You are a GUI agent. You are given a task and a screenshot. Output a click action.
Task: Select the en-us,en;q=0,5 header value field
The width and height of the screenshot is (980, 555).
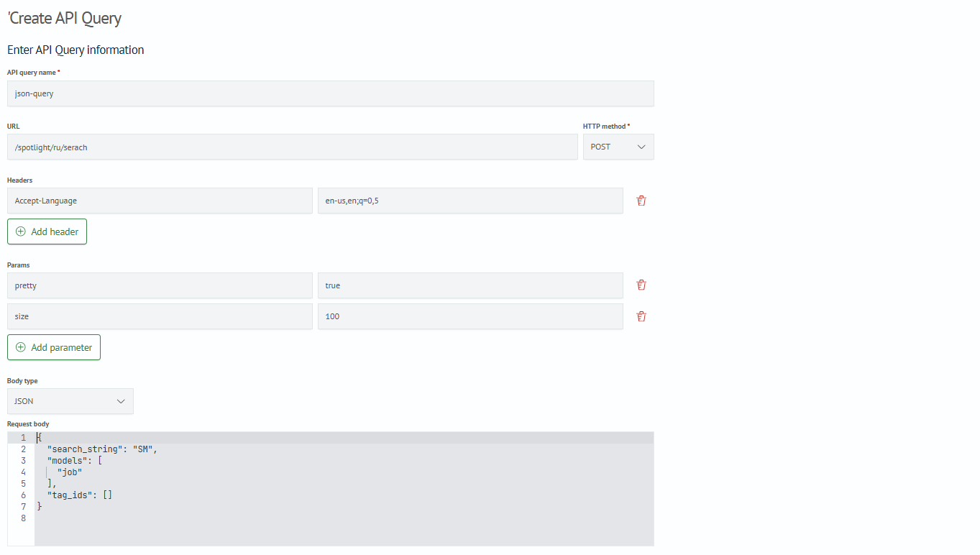click(x=470, y=201)
